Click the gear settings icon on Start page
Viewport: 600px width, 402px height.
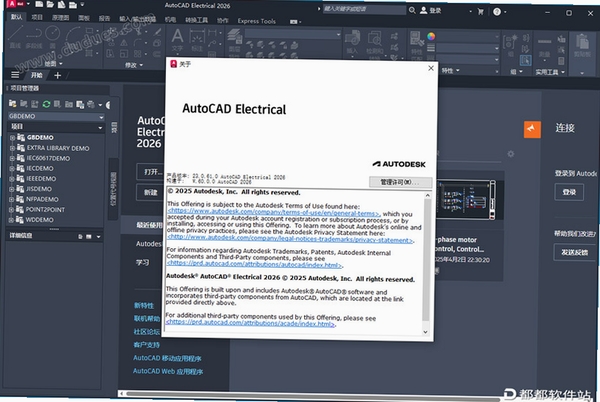pyautogui.click(x=510, y=154)
